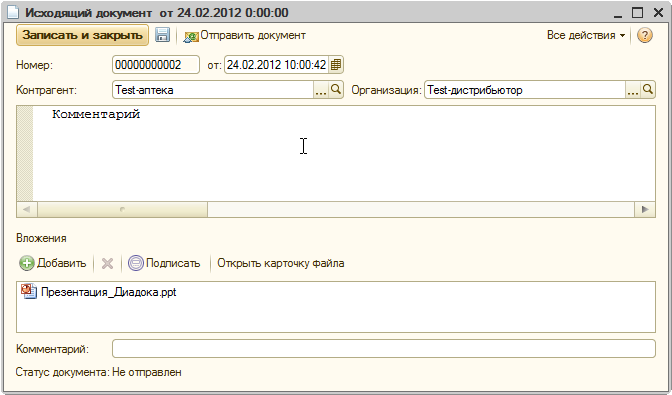Image resolution: width=672 pixels, height=395 pixels.
Task: Close the Исходящий документ window
Action: (x=658, y=12)
